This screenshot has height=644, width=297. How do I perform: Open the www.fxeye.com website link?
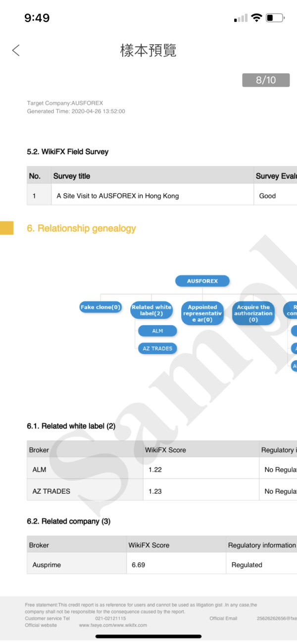coord(113,625)
